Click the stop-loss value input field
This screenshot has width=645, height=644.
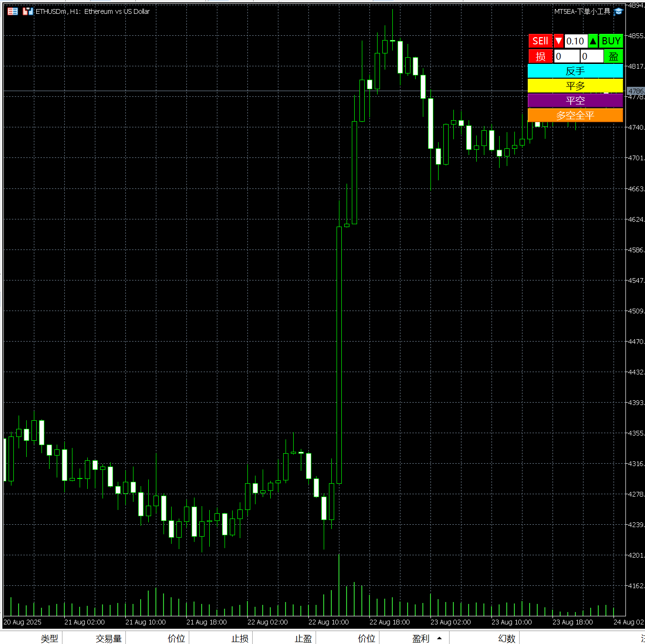click(x=566, y=56)
